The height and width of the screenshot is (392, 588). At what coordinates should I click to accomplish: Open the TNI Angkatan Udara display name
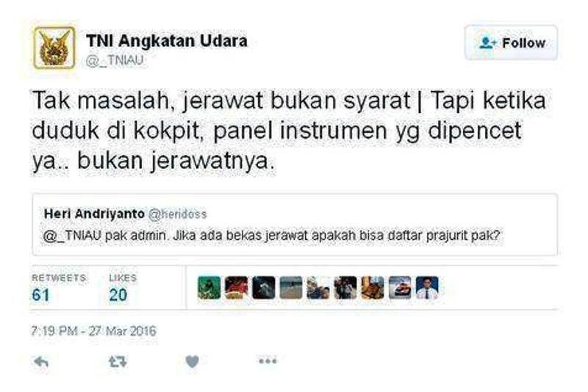click(167, 41)
